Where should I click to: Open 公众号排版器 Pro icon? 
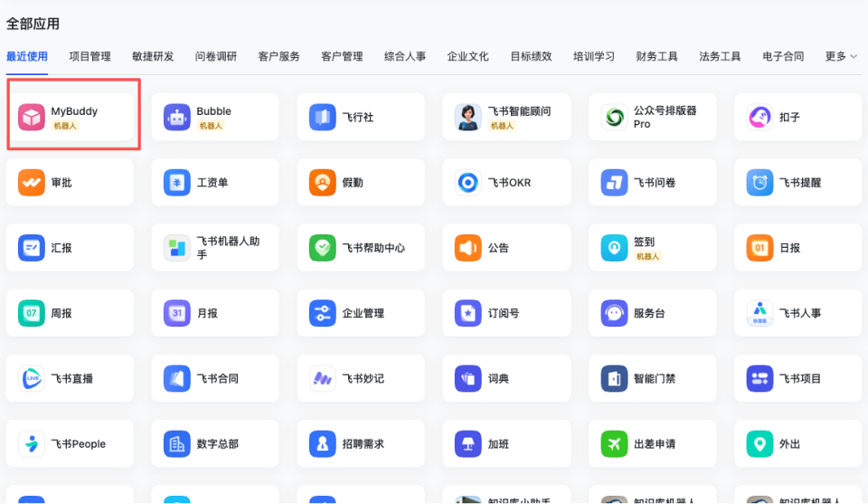(614, 117)
